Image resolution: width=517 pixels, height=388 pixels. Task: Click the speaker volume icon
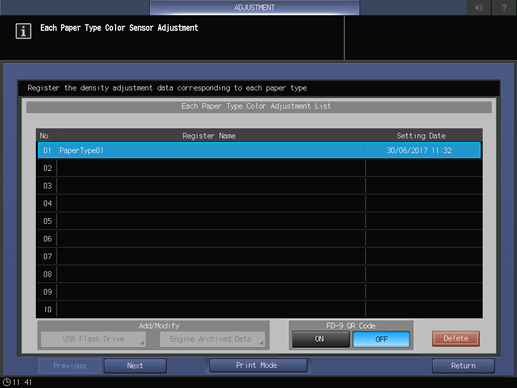tap(479, 7)
